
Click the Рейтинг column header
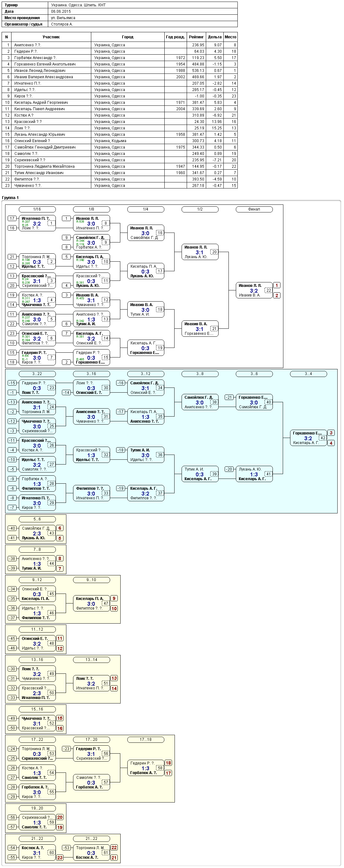[x=196, y=37]
